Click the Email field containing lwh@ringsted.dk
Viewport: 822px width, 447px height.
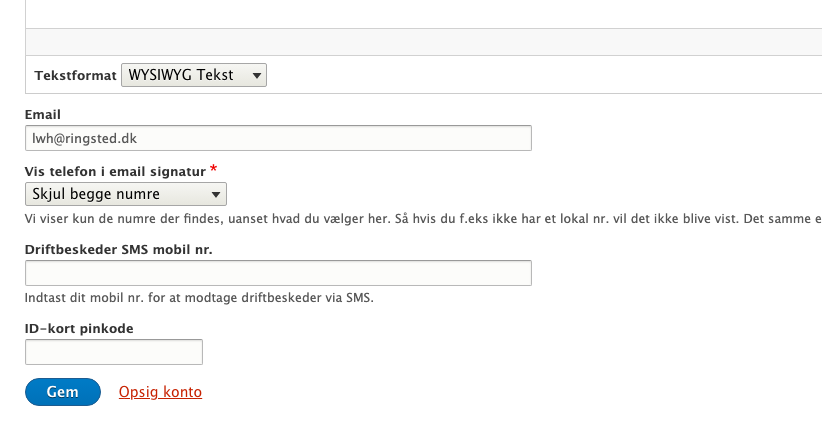(277, 137)
